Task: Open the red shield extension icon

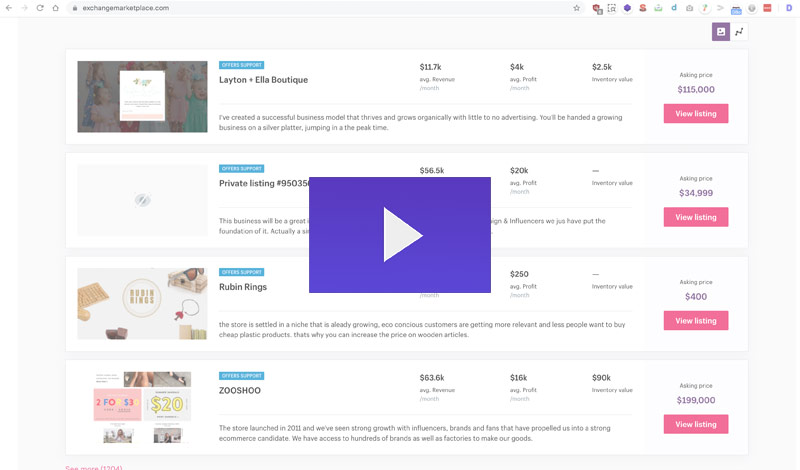Action: [596, 8]
